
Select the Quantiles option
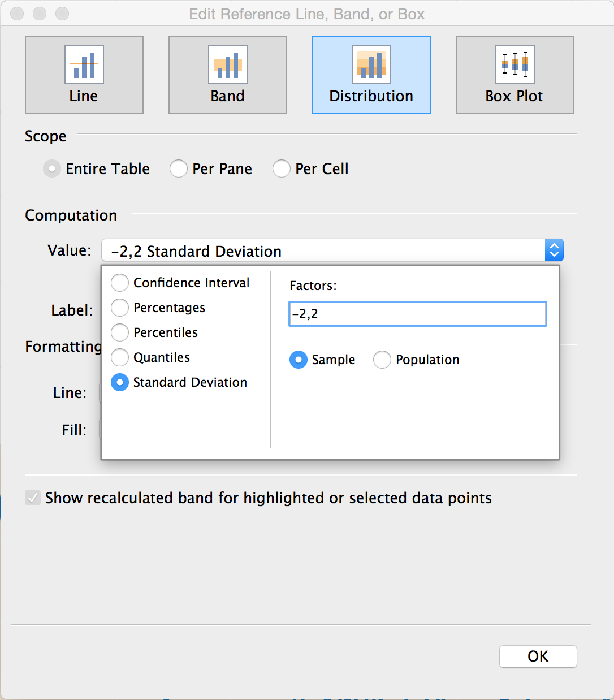[120, 357]
